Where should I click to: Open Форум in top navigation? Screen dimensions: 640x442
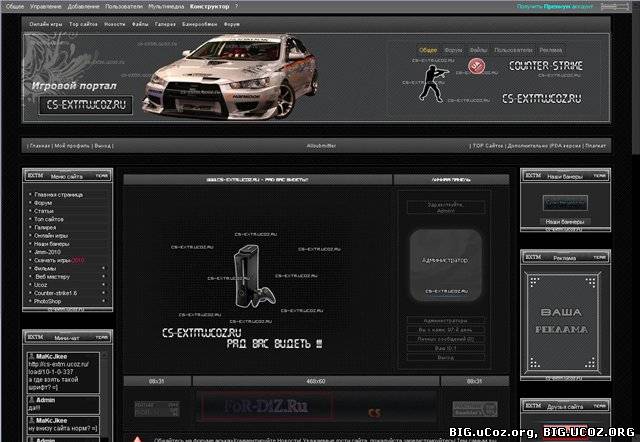(231, 24)
